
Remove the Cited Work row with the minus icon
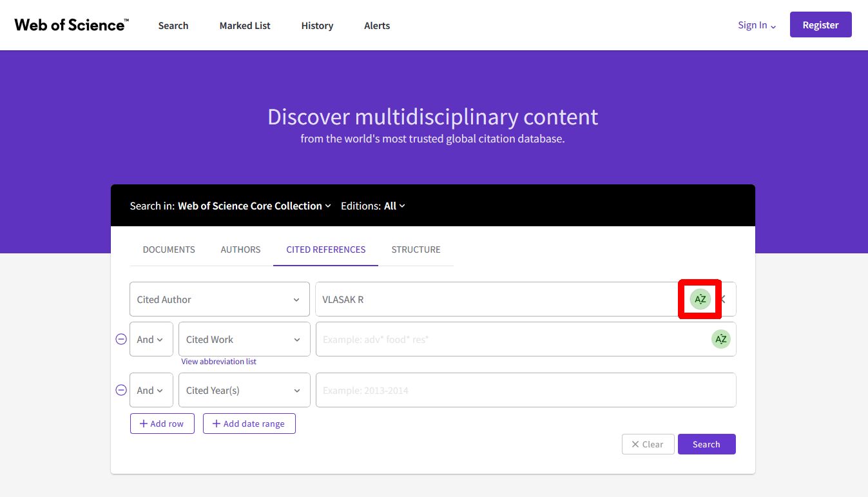[121, 339]
